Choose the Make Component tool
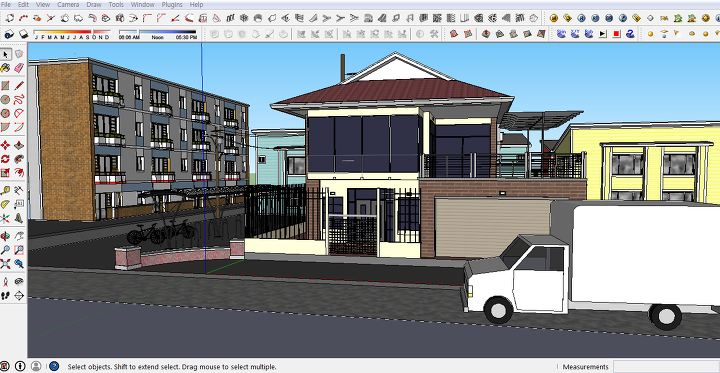This screenshot has height=373, width=720. [19, 55]
